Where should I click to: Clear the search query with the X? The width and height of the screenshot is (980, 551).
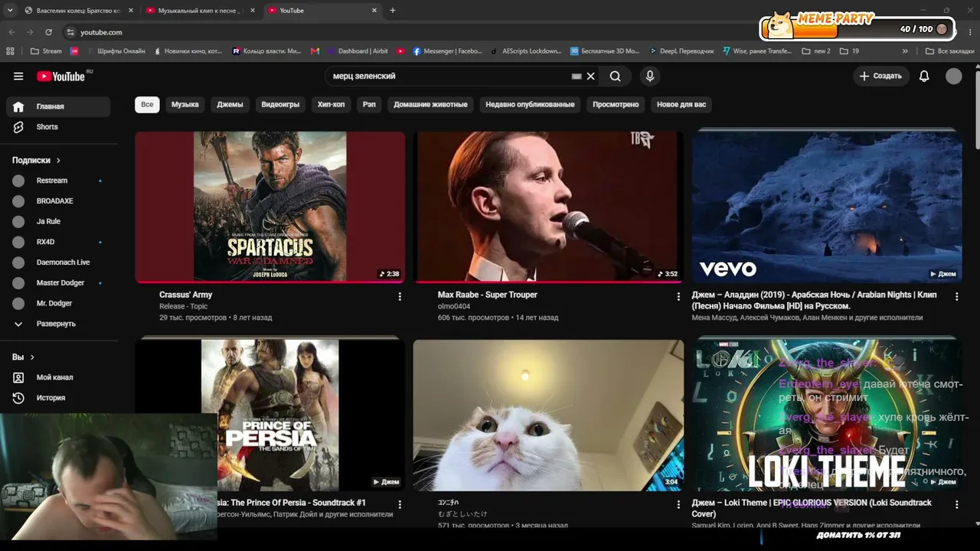coord(590,77)
